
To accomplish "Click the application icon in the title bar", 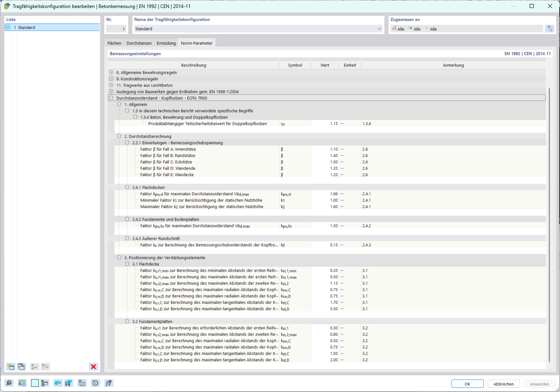I will click(x=7, y=6).
